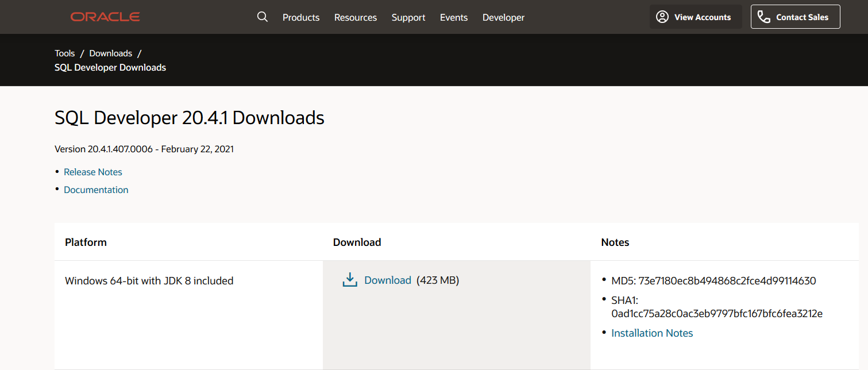Click the SQL Developer Downloads breadcrumb entry
The height and width of the screenshot is (370, 868).
[x=110, y=67]
